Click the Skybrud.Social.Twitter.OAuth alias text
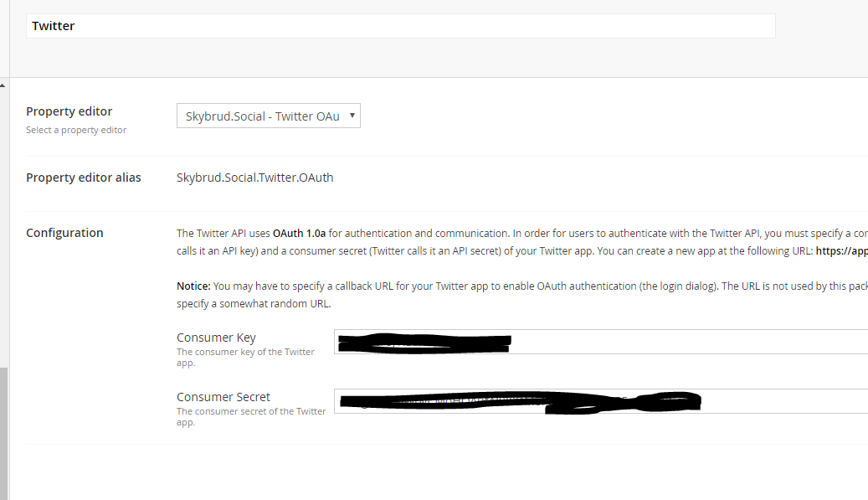The width and height of the screenshot is (868, 500). pyautogui.click(x=254, y=178)
